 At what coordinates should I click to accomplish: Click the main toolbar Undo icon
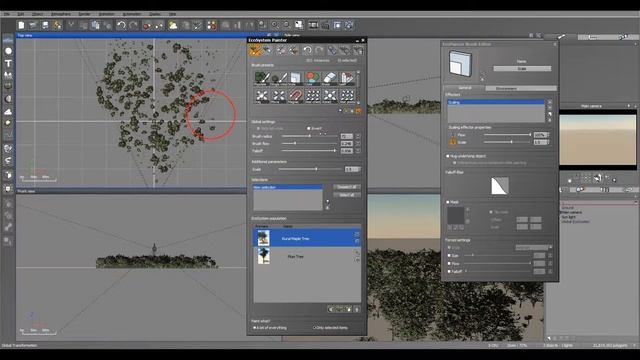pyautogui.click(x=121, y=25)
